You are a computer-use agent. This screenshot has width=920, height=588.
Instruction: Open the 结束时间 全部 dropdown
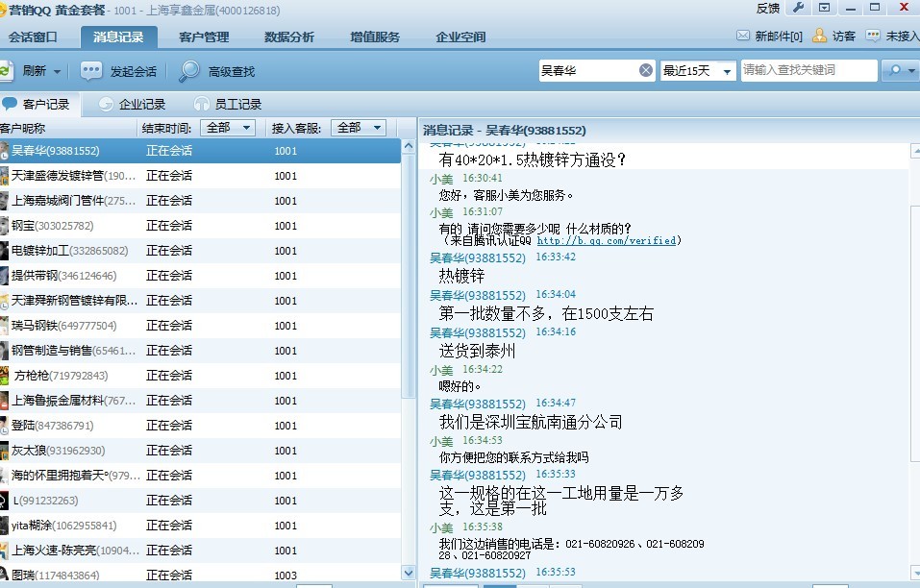(x=228, y=127)
